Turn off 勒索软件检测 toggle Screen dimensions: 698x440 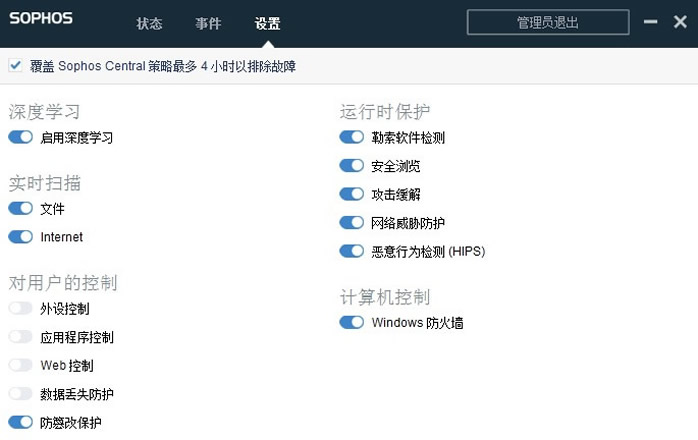pyautogui.click(x=351, y=138)
